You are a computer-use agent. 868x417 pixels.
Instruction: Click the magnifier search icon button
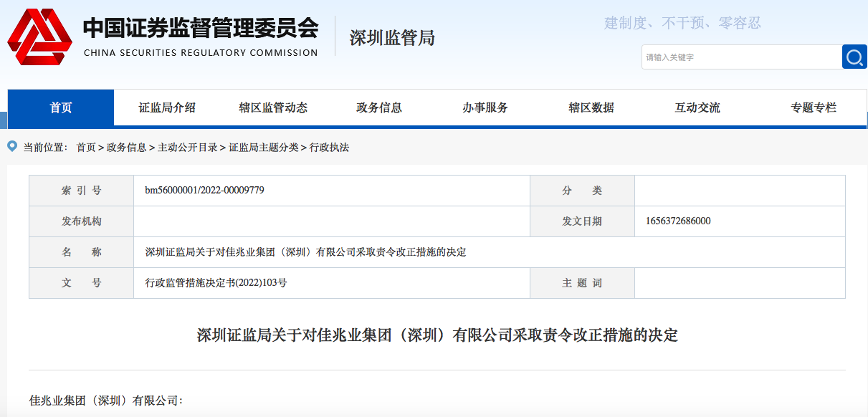pyautogui.click(x=854, y=57)
